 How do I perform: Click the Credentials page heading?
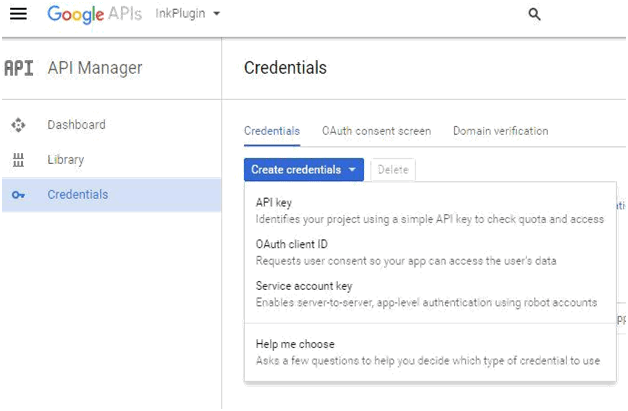point(285,68)
